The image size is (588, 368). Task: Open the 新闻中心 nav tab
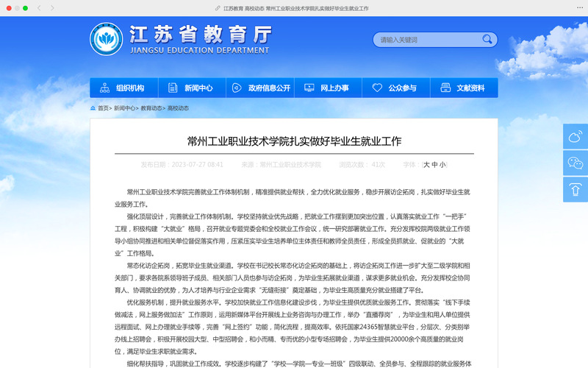click(191, 88)
